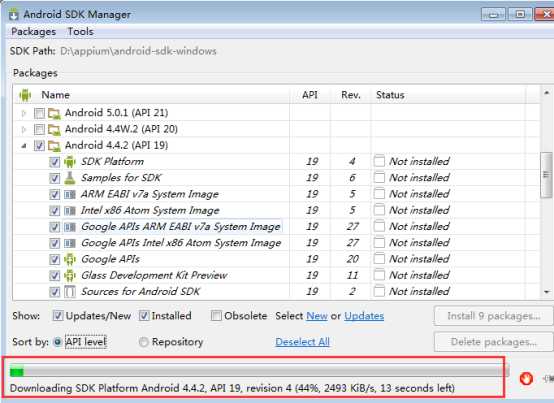Open the Packages menu
The height and width of the screenshot is (403, 554).
(x=34, y=31)
